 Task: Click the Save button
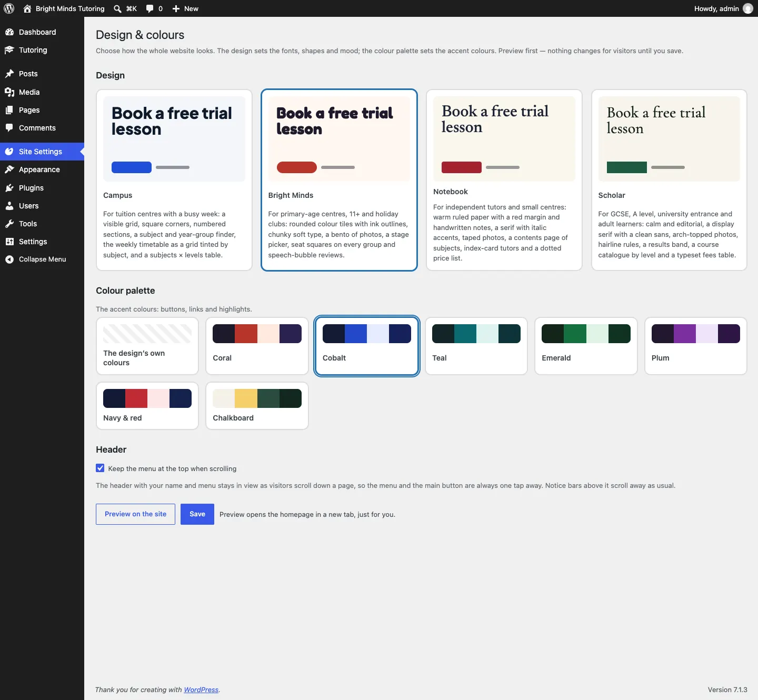(197, 514)
